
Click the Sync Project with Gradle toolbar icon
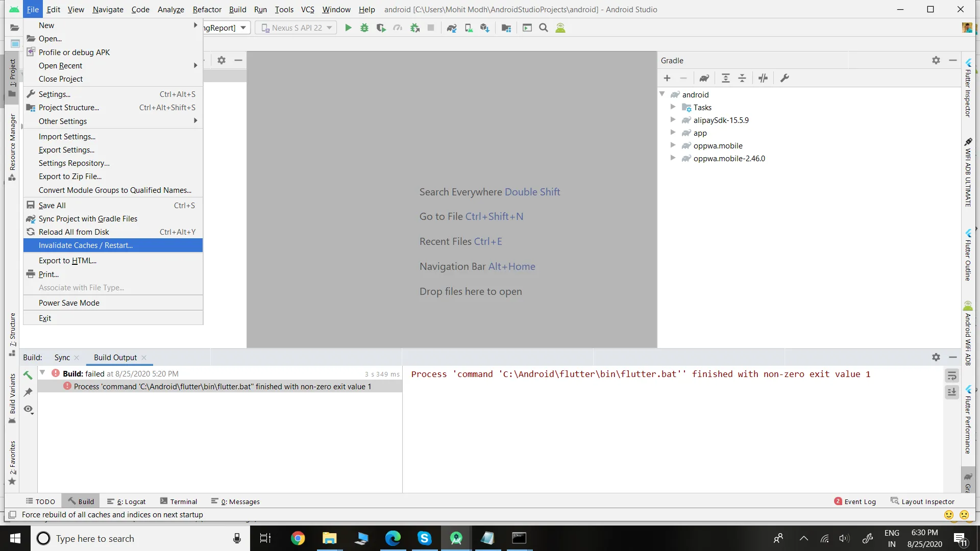tap(452, 28)
